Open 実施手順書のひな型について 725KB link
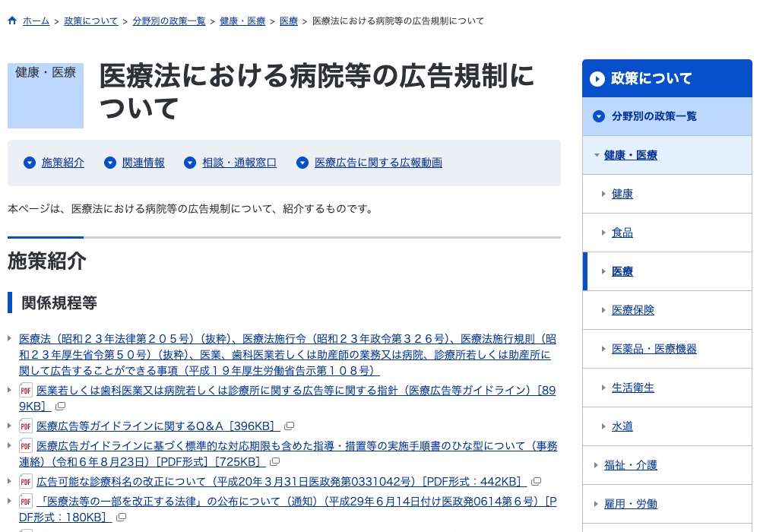Screen dimensions: 760x532 296,446
